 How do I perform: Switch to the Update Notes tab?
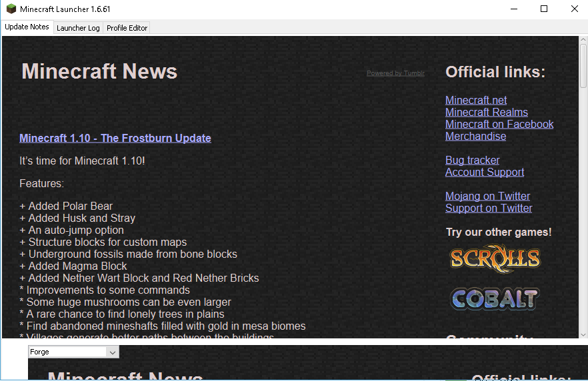[x=27, y=27]
